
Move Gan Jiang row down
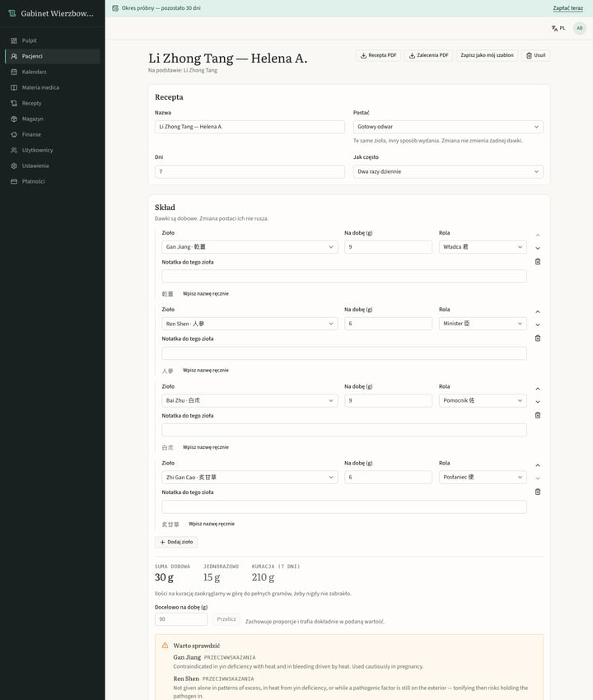(x=538, y=248)
